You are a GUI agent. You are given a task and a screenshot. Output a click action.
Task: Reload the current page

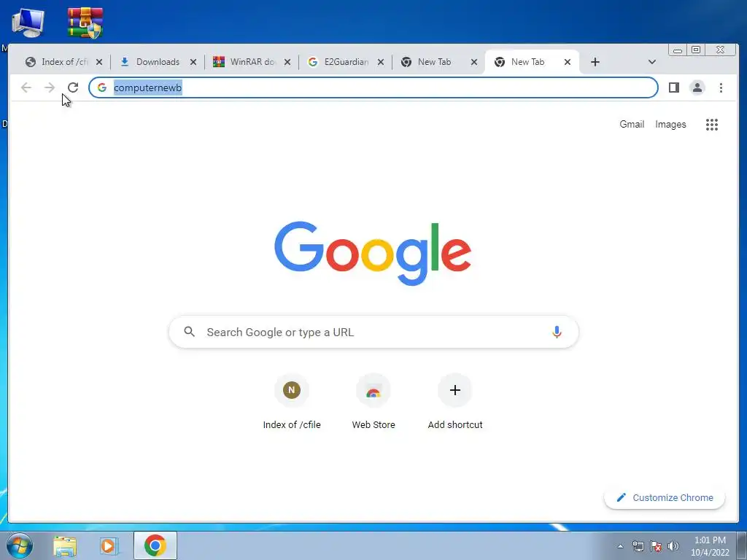[73, 87]
